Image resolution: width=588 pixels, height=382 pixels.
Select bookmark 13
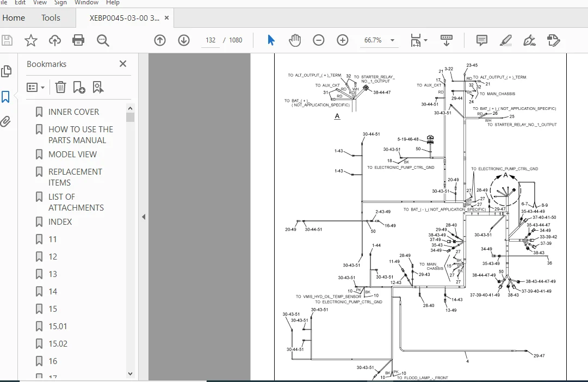53,274
